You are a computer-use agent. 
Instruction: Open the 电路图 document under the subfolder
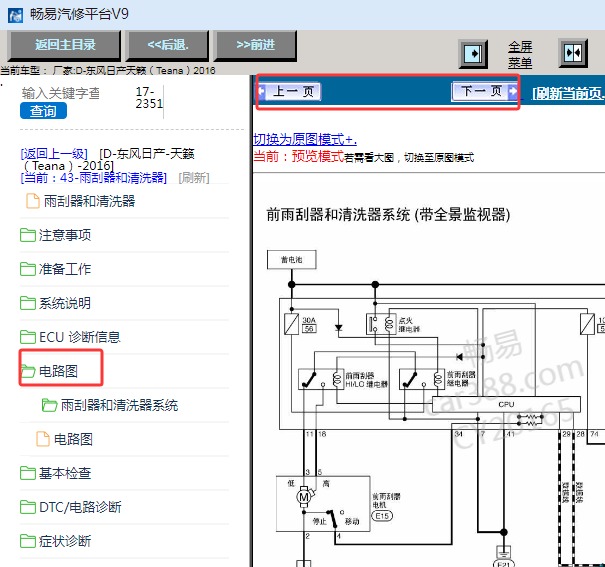[73, 439]
